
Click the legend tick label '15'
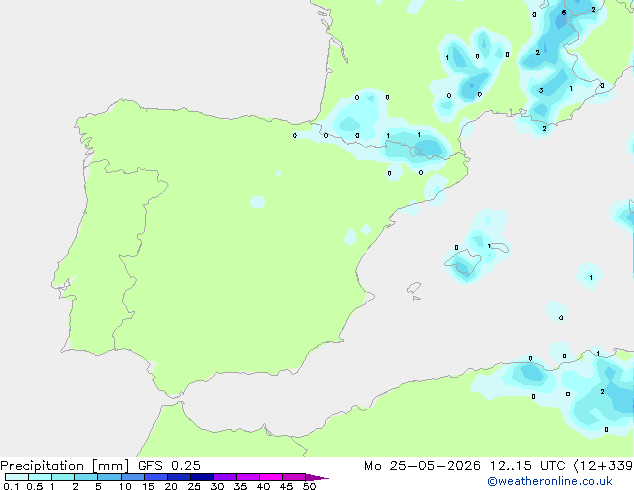148,486
